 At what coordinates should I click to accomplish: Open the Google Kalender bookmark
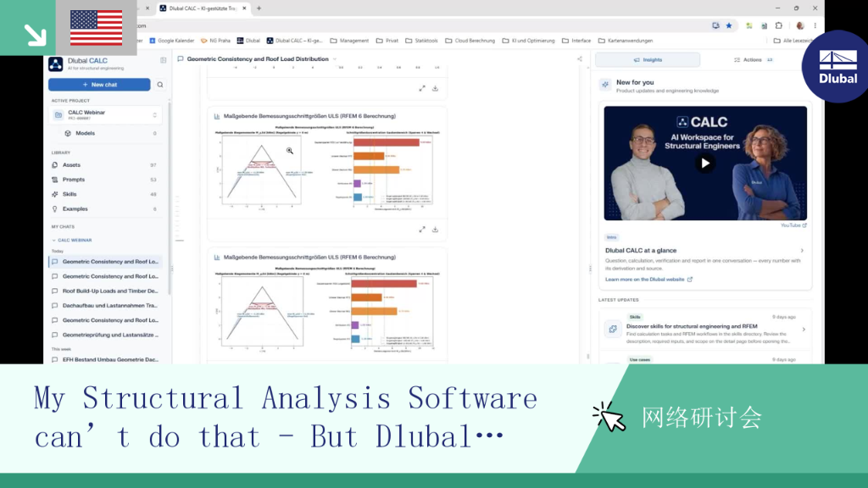coord(171,41)
